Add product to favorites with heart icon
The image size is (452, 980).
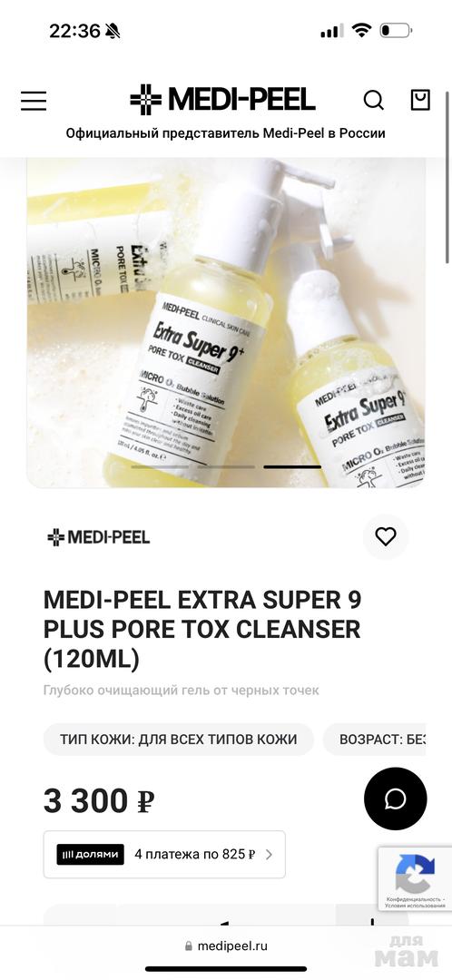click(x=386, y=537)
